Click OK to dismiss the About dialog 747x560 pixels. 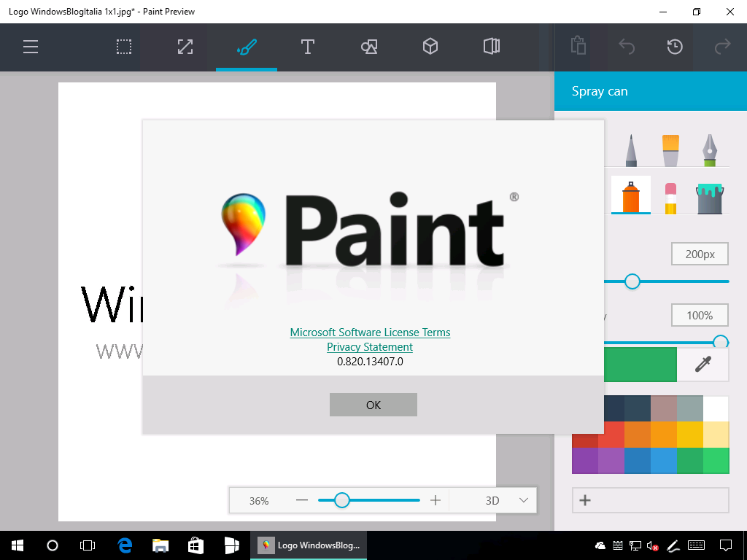(x=373, y=405)
